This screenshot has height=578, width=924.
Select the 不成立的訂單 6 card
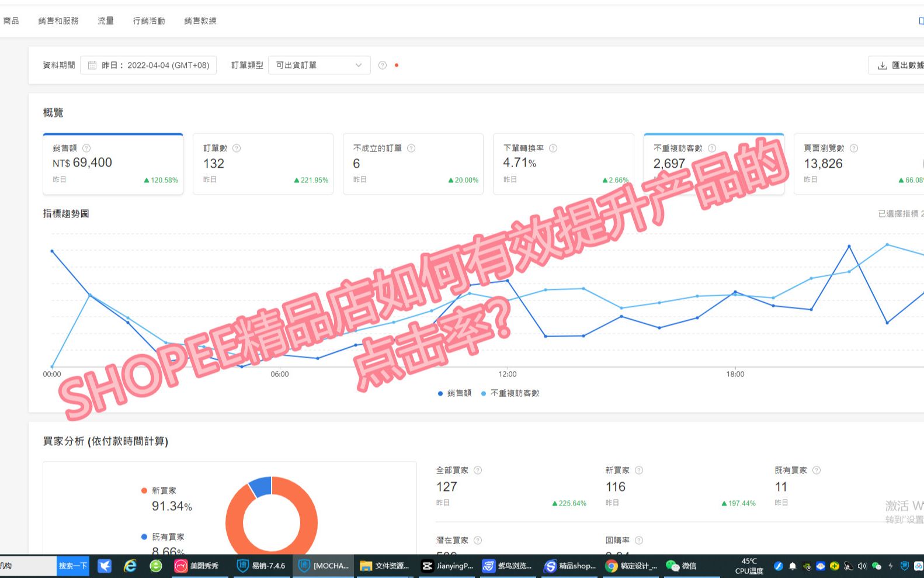click(413, 164)
